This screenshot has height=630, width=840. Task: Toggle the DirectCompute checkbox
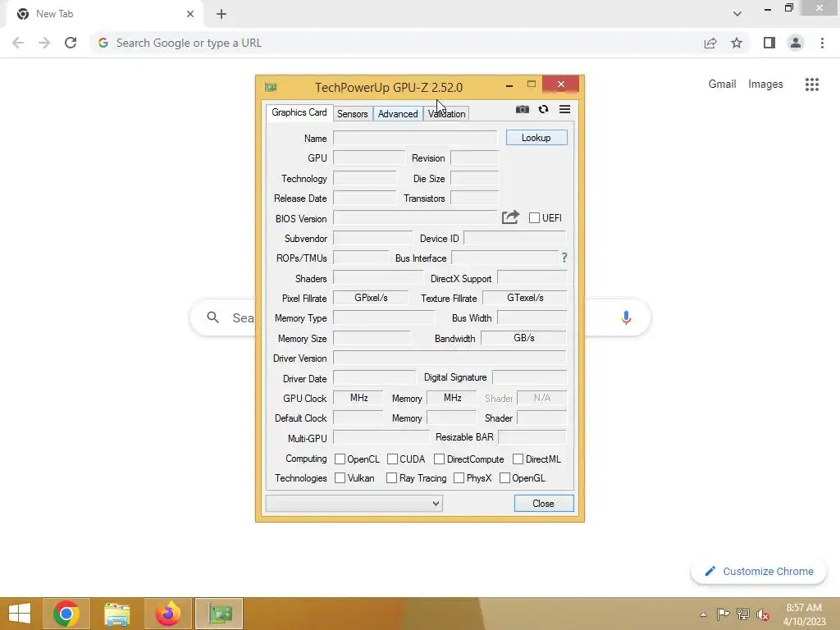pos(440,459)
